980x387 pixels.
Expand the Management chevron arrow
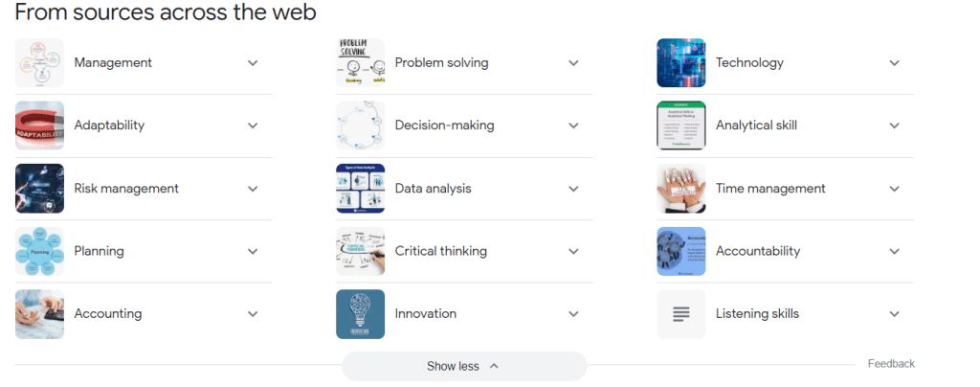(x=253, y=63)
